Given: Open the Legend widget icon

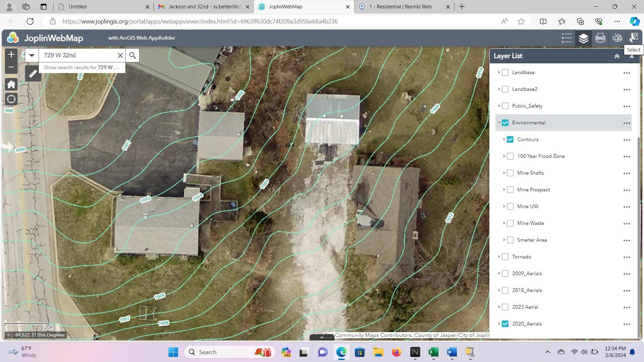Looking at the screenshot, I should [567, 38].
